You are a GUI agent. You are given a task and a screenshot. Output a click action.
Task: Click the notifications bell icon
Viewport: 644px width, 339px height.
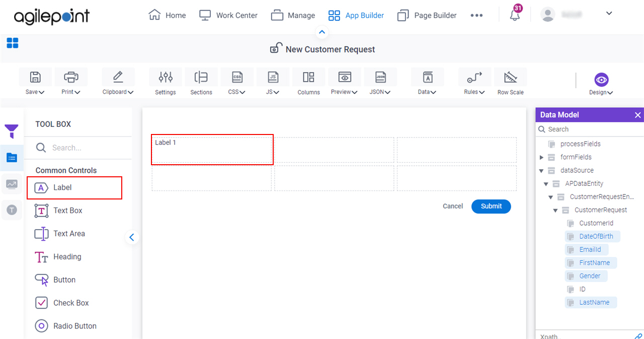tap(514, 15)
